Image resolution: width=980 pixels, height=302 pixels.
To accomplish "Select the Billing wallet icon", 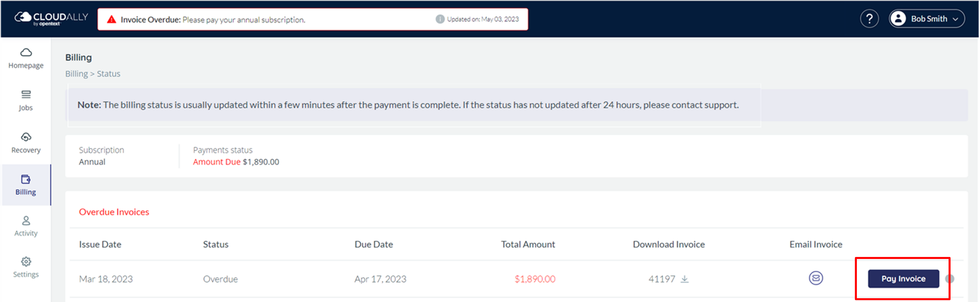I will click(26, 179).
